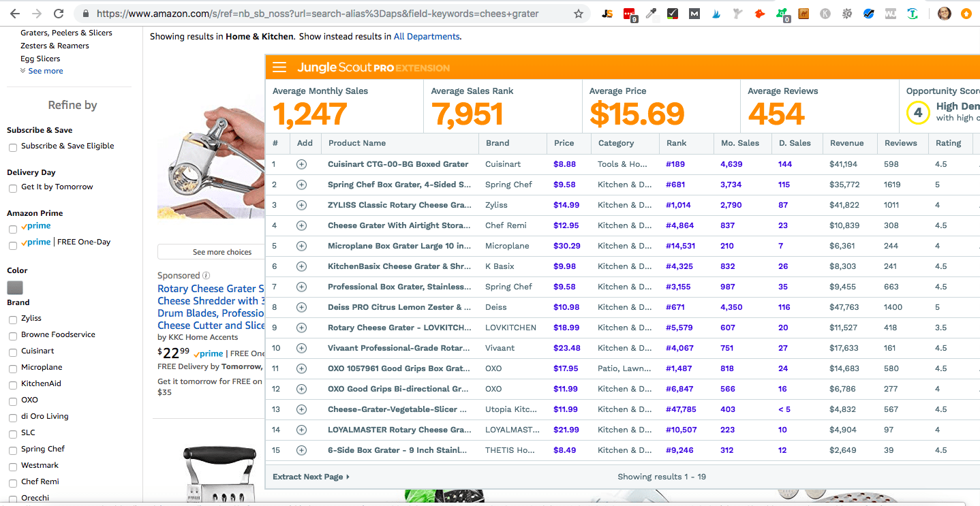Sort table by Mo. Sales column header
Image resolution: width=980 pixels, height=506 pixels.
(x=739, y=143)
